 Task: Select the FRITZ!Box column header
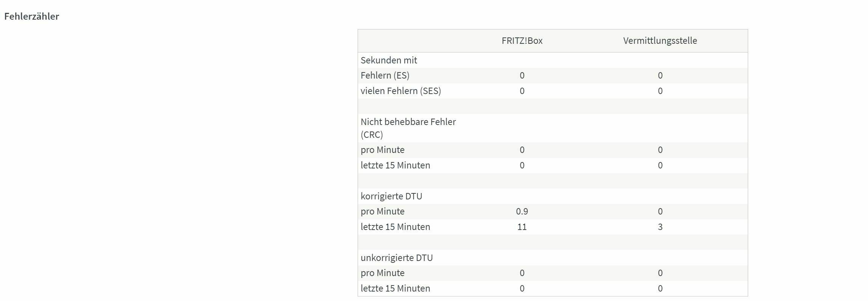tap(522, 41)
